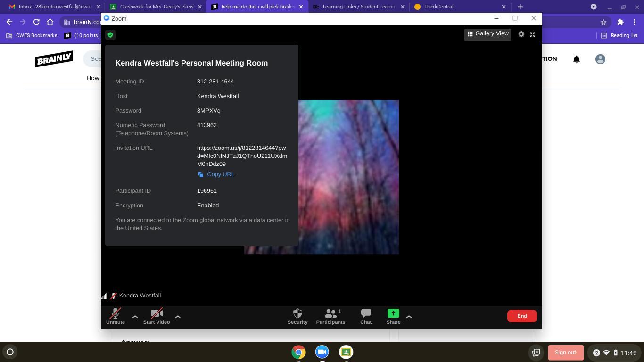
Task: Switch to the Learning Links tab
Action: [358, 7]
